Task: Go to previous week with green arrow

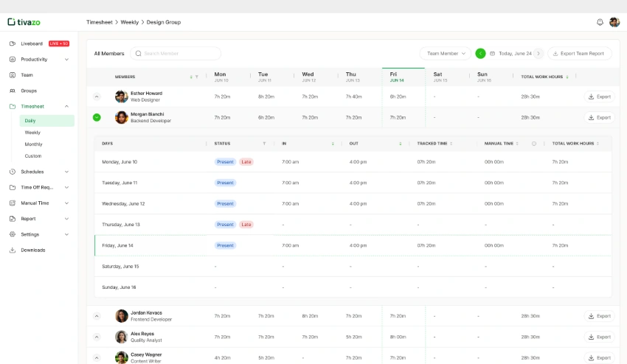Action: [x=480, y=54]
